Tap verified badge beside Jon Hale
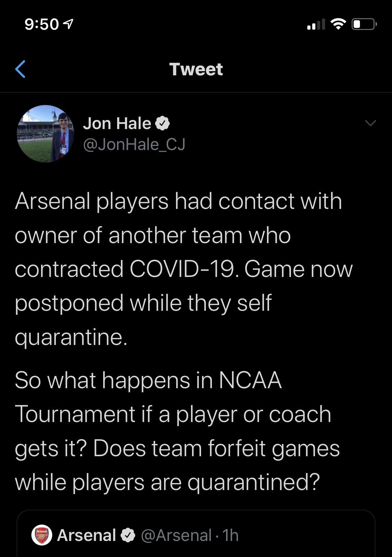392x557 pixels. [x=162, y=123]
